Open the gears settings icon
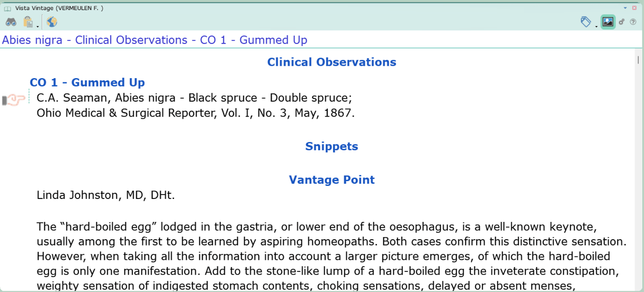644x292 pixels. point(621,22)
